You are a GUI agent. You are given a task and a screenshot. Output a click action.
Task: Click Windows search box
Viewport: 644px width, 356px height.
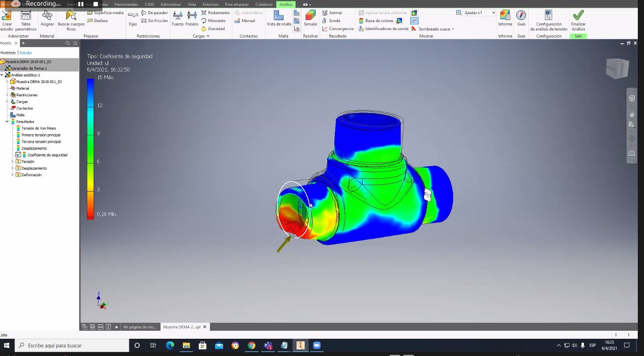(72, 345)
